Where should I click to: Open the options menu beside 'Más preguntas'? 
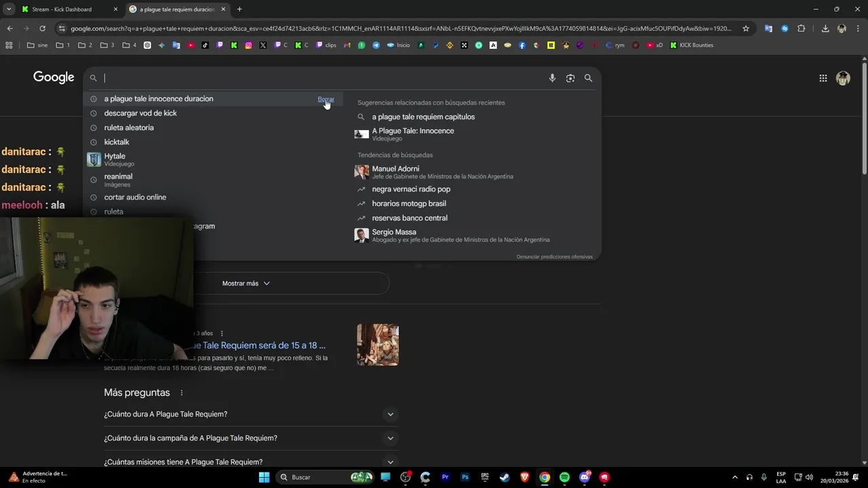pos(181,392)
